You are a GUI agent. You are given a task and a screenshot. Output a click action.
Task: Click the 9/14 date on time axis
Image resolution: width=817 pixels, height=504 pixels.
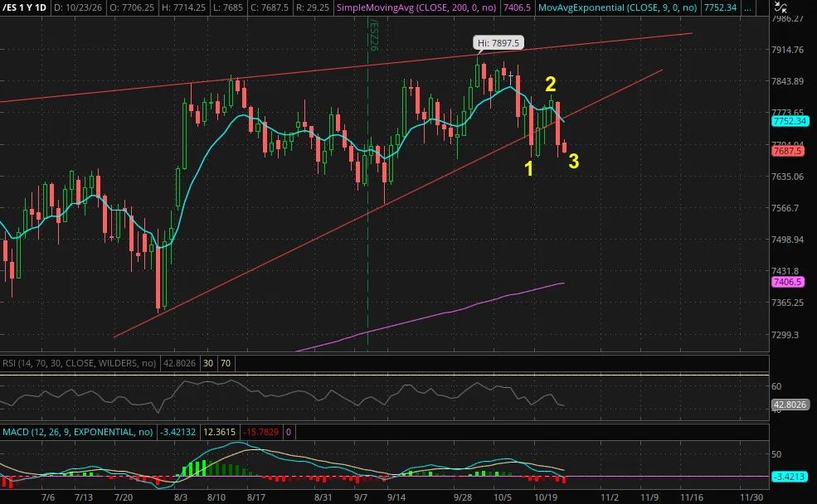coord(396,497)
